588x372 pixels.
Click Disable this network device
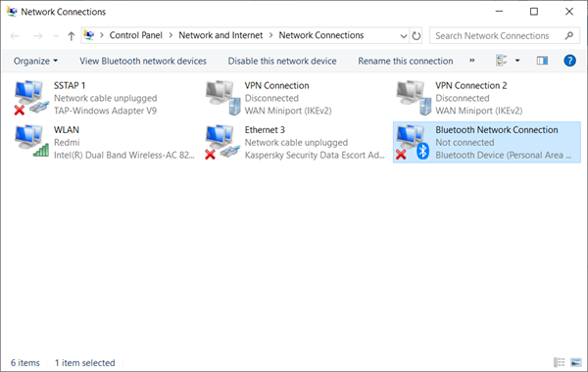282,61
